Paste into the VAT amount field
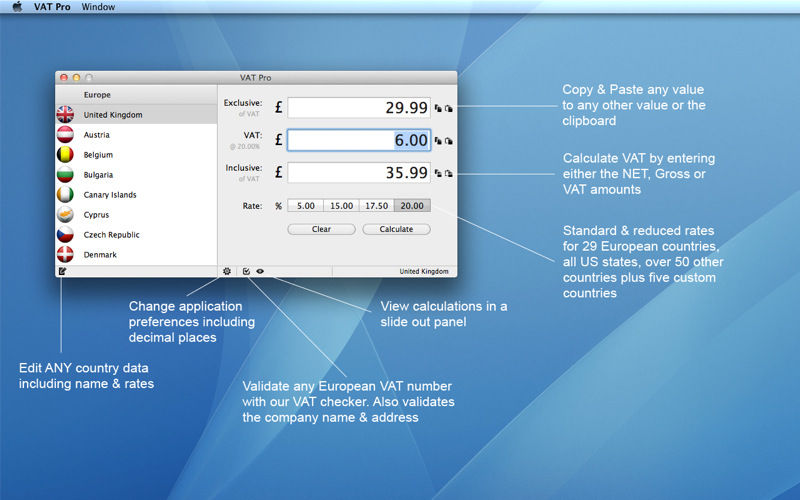This screenshot has height=500, width=800. [x=448, y=141]
